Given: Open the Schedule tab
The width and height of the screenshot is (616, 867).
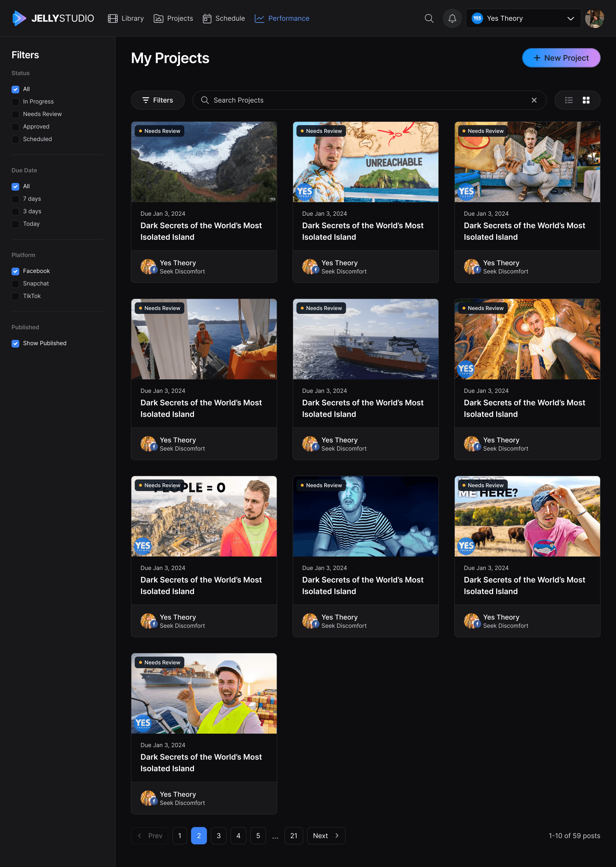Looking at the screenshot, I should tap(224, 18).
